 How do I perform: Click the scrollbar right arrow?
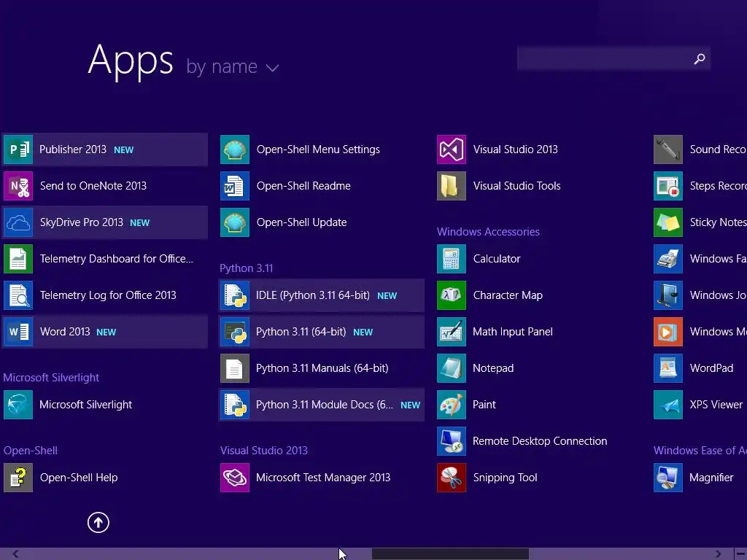point(718,554)
